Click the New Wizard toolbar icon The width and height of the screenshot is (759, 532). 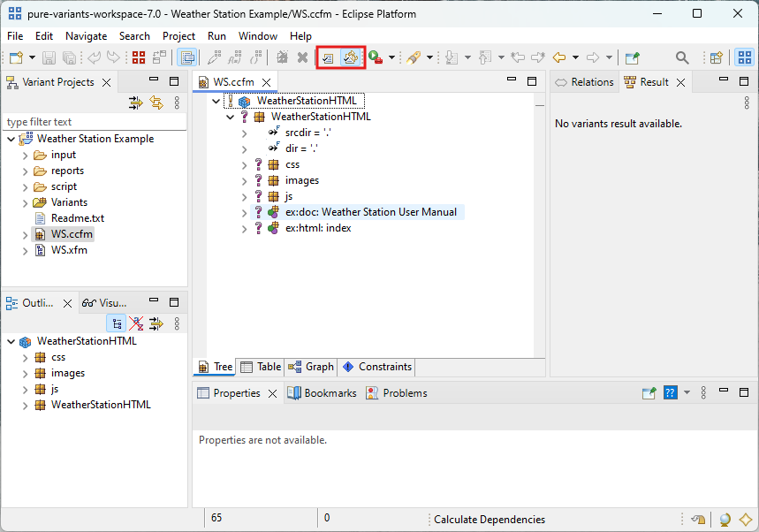[x=14, y=57]
